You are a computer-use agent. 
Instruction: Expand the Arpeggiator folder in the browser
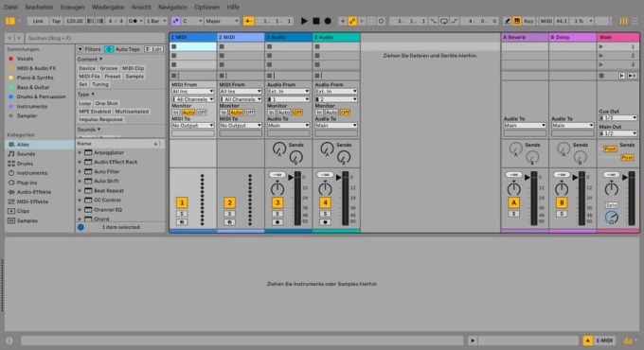click(x=80, y=152)
